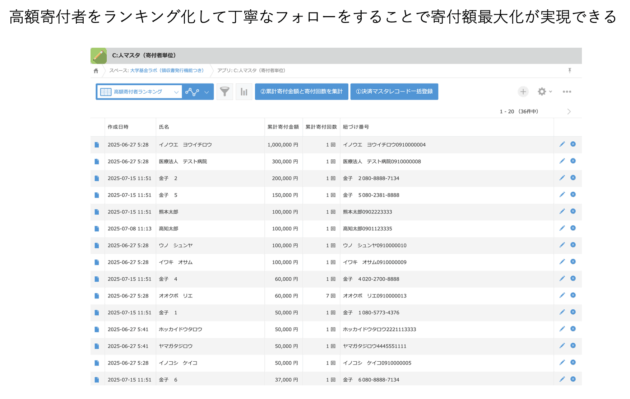The image size is (630, 399).
Task: Sort by the 作成日時 column header
Action: coord(118,127)
